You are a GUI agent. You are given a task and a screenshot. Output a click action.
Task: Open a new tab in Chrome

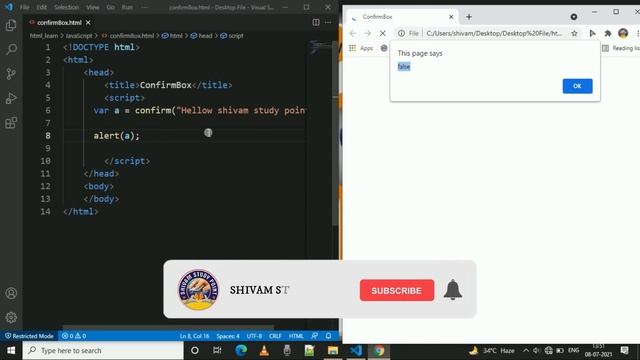(x=469, y=17)
